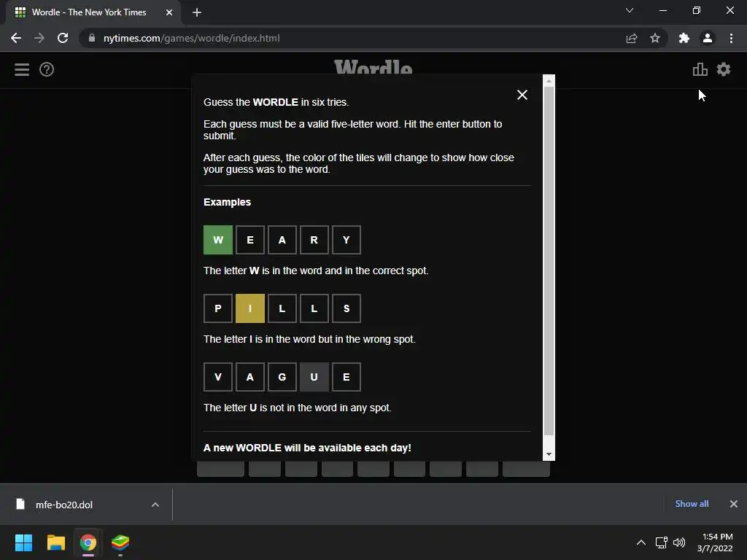This screenshot has height=560, width=747.
Task: Select the Wordle - The New York Times tab
Action: pos(90,13)
